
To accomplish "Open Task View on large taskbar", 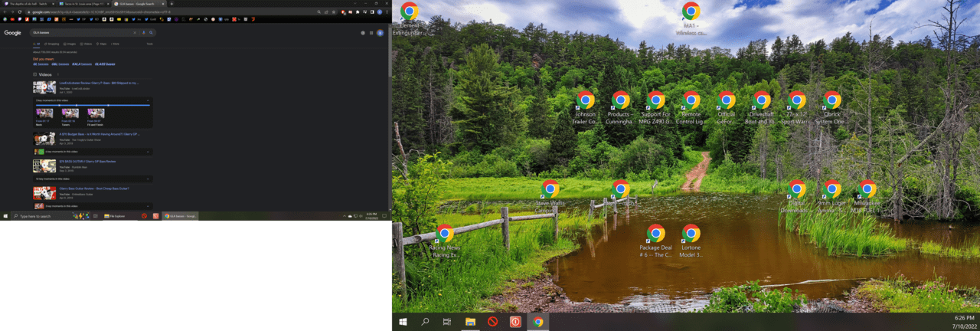I will point(447,322).
